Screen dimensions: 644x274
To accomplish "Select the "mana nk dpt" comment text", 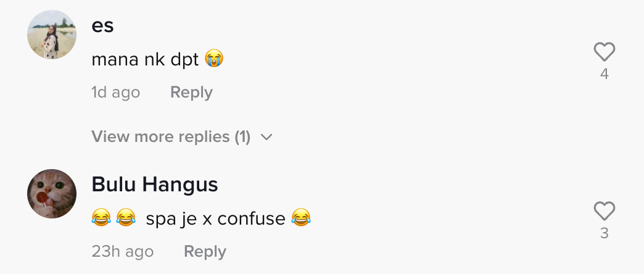I will coord(145,60).
